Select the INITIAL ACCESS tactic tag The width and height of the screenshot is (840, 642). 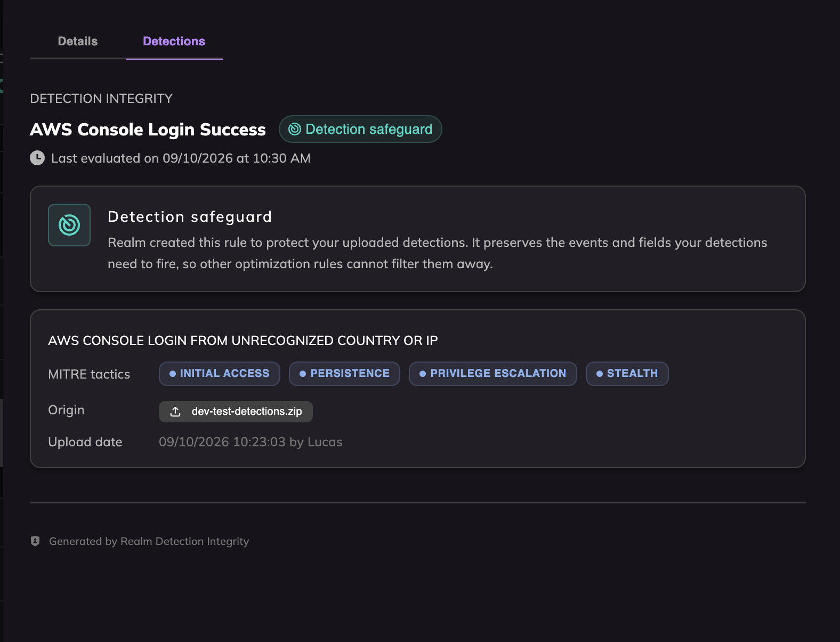(x=220, y=374)
